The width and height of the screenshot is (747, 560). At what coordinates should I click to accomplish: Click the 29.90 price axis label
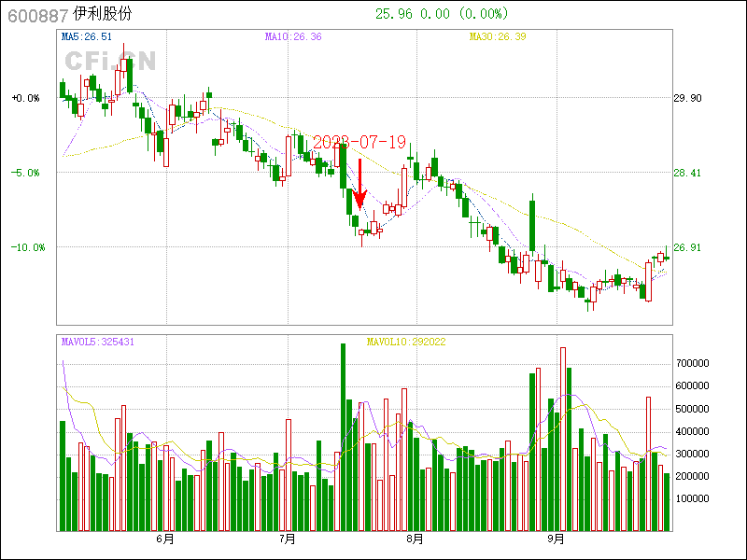pos(687,98)
